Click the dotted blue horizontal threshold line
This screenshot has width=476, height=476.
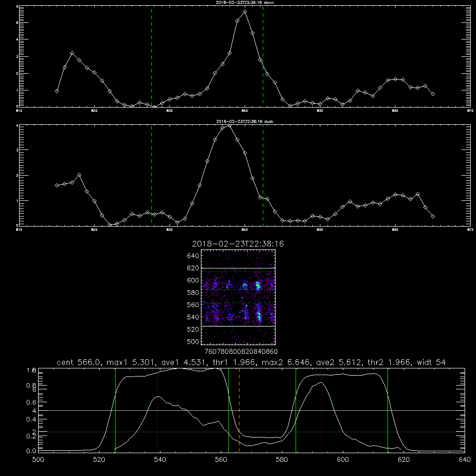[251, 432]
